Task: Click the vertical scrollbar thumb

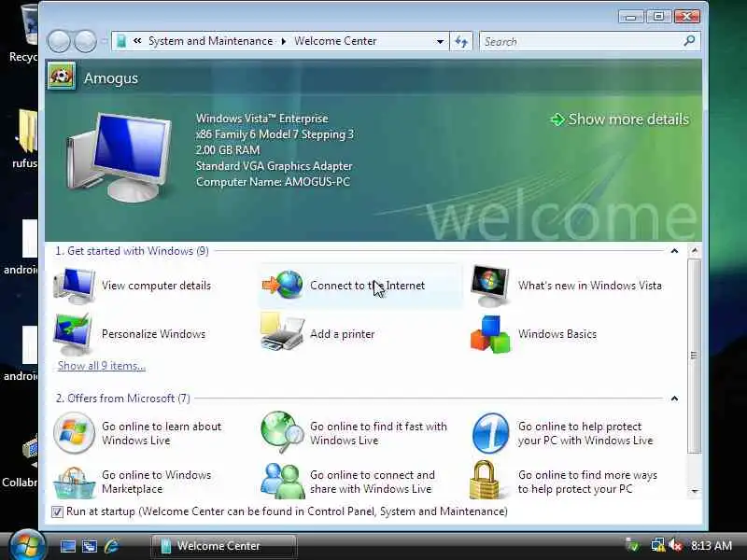Action: point(695,356)
